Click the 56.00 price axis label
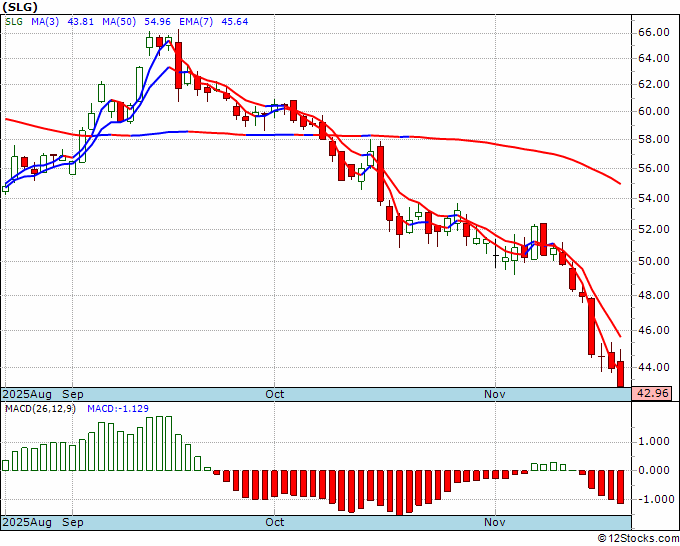This screenshot has width=680, height=546. click(x=653, y=168)
